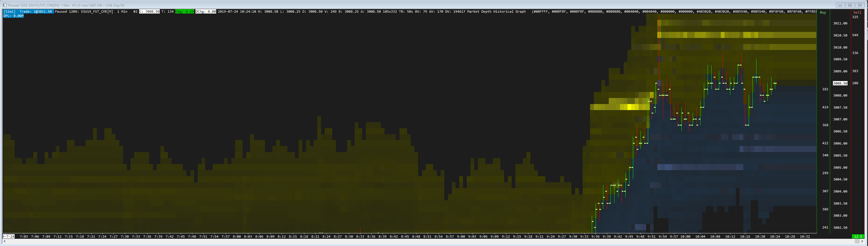868x246 pixels.
Task: Click the Sell column header
Action: click(x=857, y=12)
